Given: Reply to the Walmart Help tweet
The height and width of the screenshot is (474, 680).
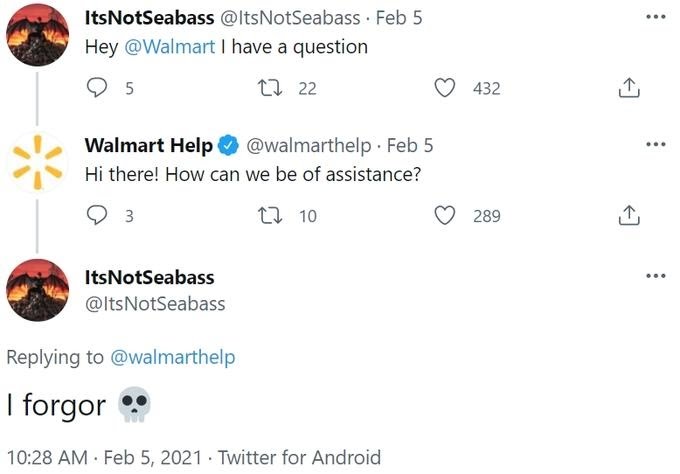Looking at the screenshot, I should [97, 216].
